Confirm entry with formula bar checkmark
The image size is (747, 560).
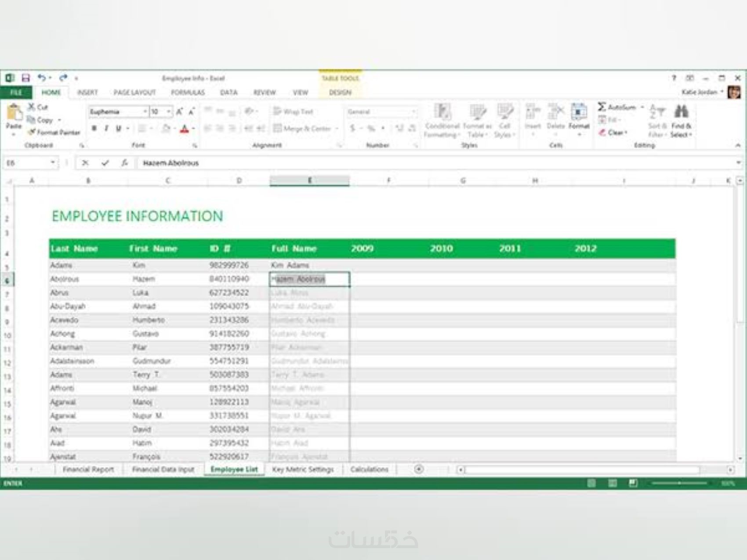pyautogui.click(x=105, y=163)
